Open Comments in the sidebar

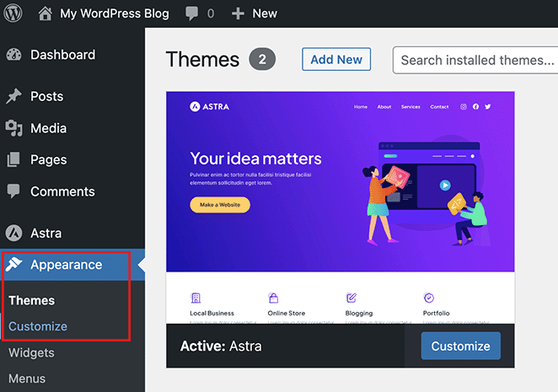[62, 191]
